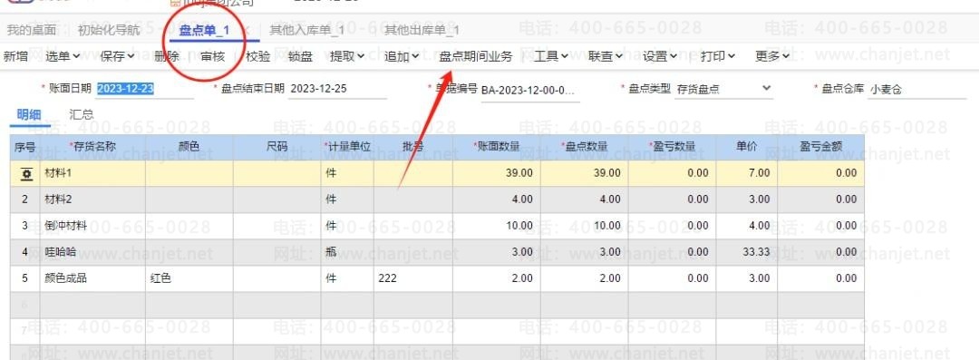Open the 盘点类型 存货盘点 combo box
The width and height of the screenshot is (980, 360).
[723, 90]
